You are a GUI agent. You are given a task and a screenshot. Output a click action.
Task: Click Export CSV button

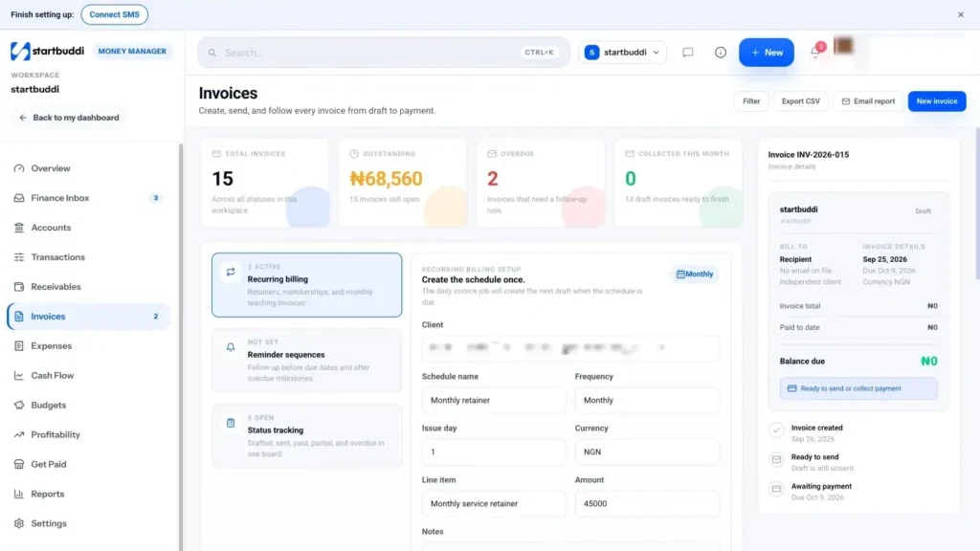pyautogui.click(x=801, y=101)
